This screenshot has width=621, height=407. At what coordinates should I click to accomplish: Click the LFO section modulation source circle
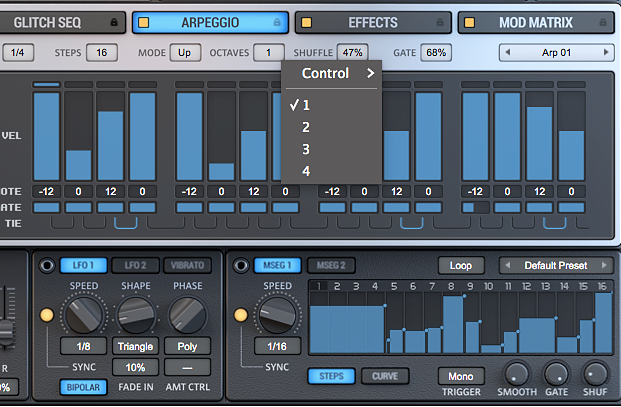tap(47, 265)
